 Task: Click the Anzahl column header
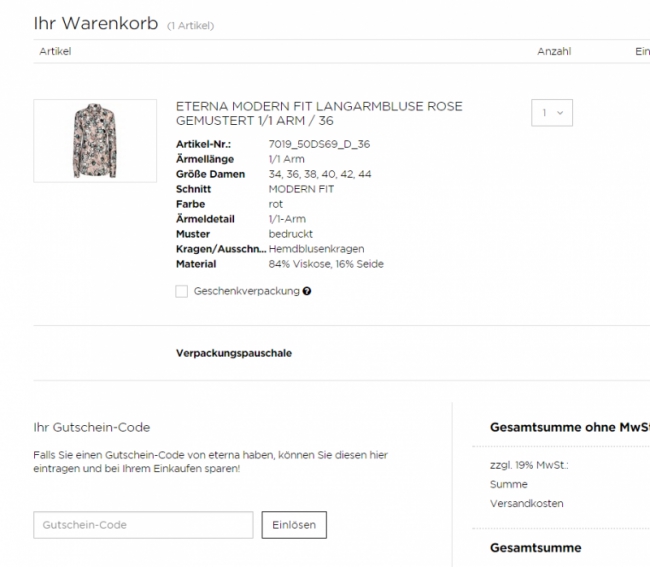click(554, 51)
